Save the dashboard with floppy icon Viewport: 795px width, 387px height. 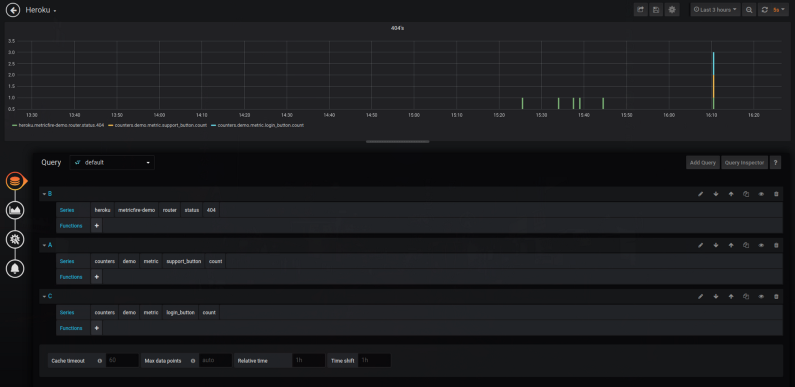coord(656,10)
